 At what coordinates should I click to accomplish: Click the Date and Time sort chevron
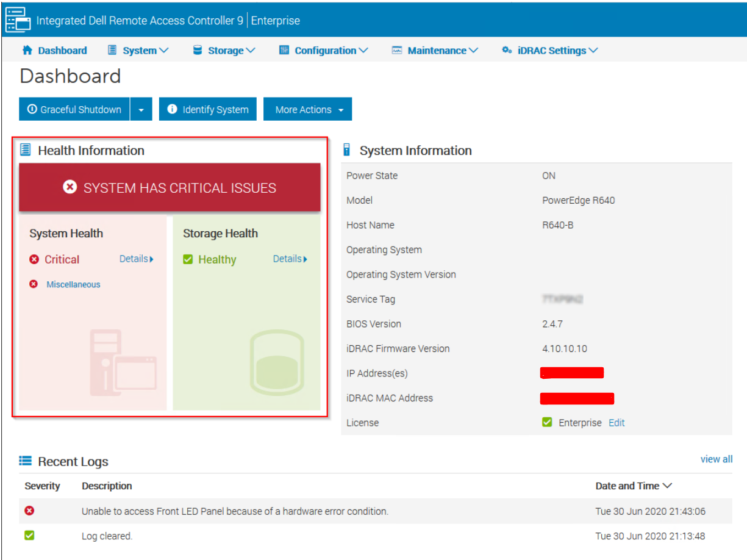coord(668,486)
